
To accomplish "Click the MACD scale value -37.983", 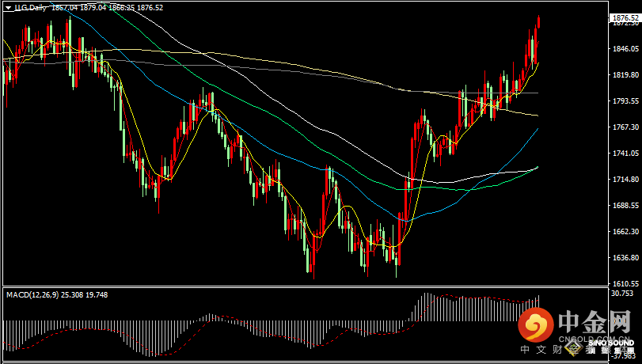I will [x=625, y=355].
